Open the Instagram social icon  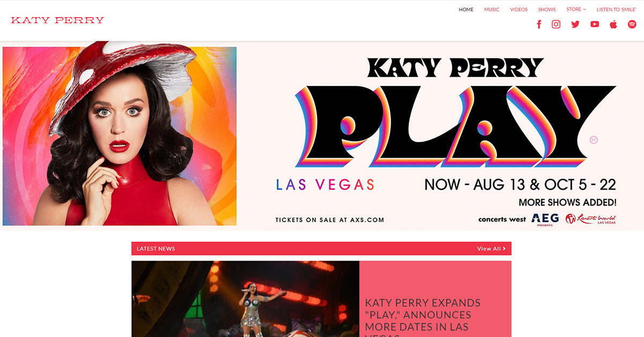556,24
